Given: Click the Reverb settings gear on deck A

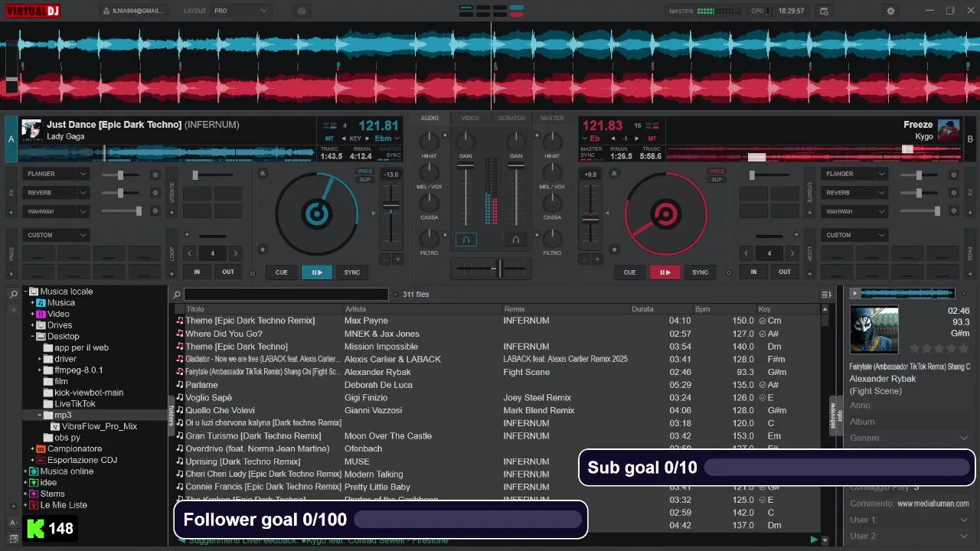Looking at the screenshot, I should [155, 193].
